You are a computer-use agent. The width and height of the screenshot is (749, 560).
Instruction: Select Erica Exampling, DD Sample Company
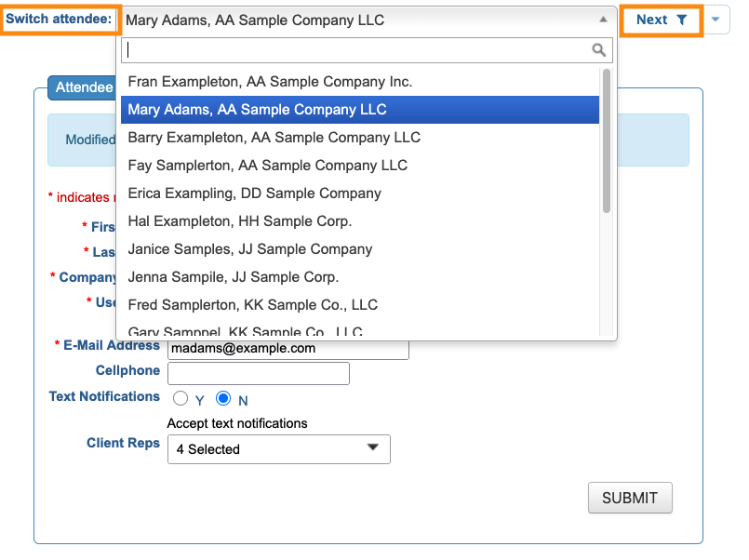coord(254,193)
